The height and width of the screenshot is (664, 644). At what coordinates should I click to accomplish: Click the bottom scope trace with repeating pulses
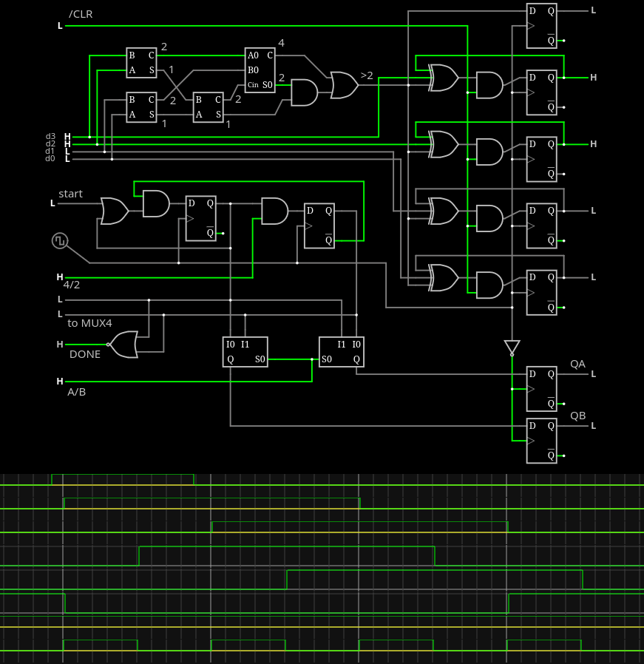coord(322,646)
